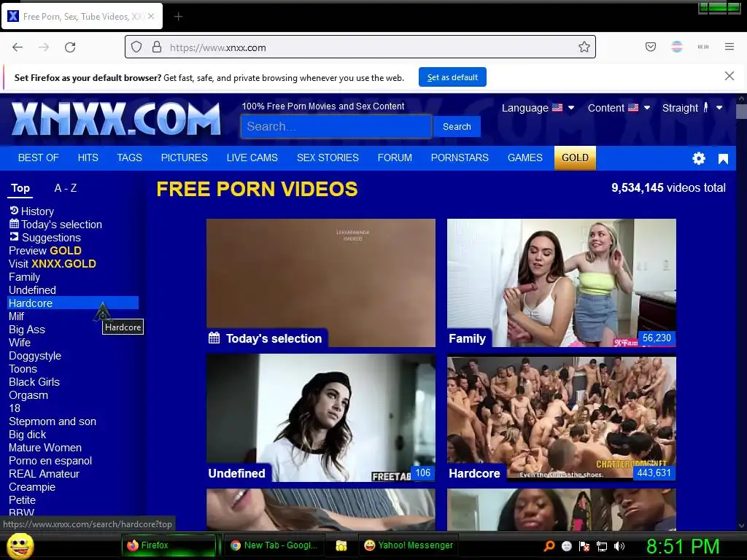This screenshot has width=747, height=560.
Task: Open the tracking protection shield icon
Action: pyautogui.click(x=136, y=47)
